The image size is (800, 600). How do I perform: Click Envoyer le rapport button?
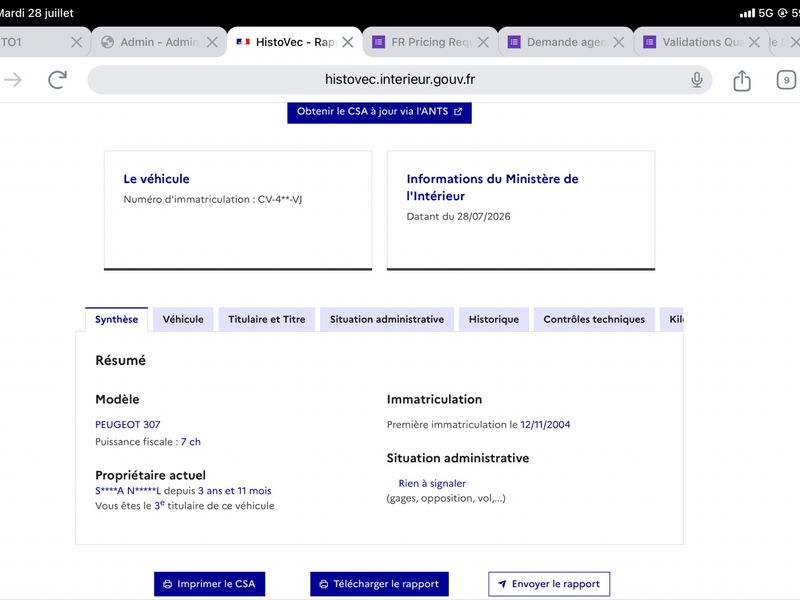point(549,584)
